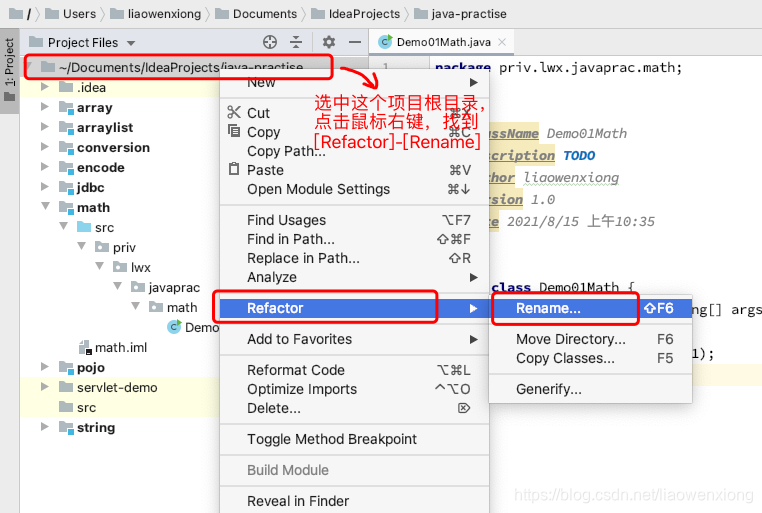Viewport: 762px width, 513px height.
Task: Open Module Settings from context menu
Action: click(354, 189)
